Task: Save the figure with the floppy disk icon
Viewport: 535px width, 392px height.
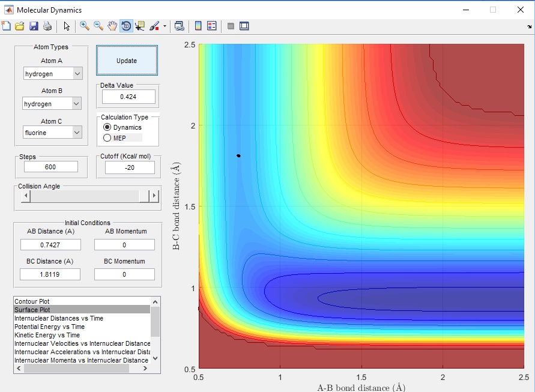Action: 34,26
